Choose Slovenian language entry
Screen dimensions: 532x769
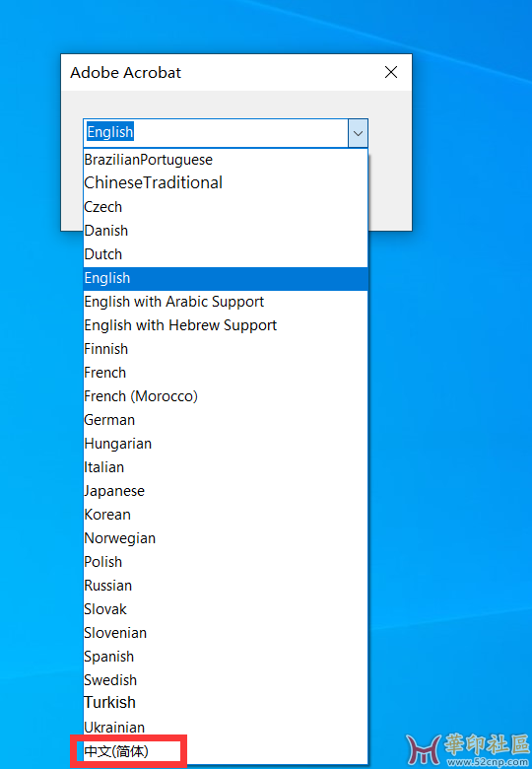coord(226,633)
